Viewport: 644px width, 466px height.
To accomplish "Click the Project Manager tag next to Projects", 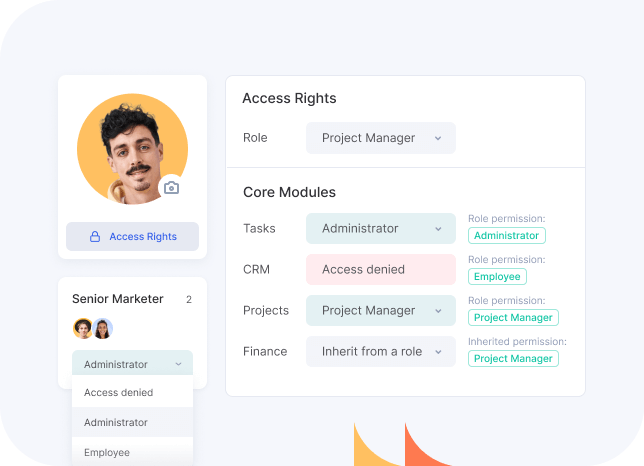I will (513, 318).
